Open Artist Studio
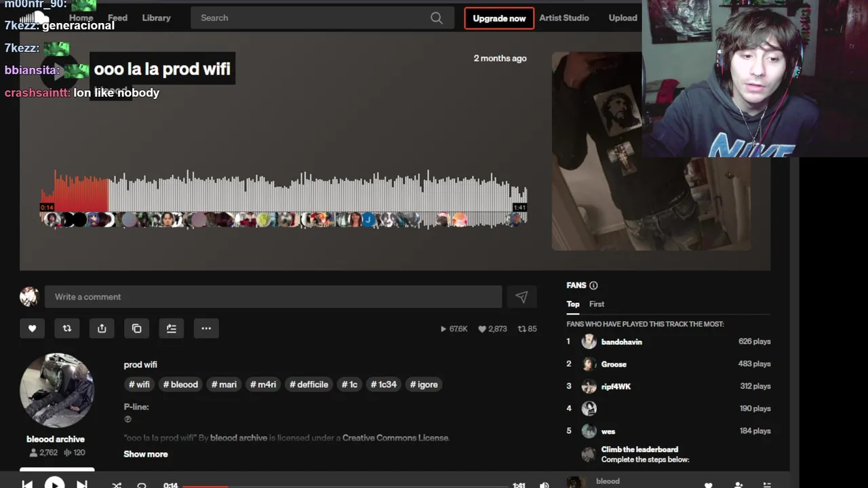The image size is (868, 488). [564, 18]
